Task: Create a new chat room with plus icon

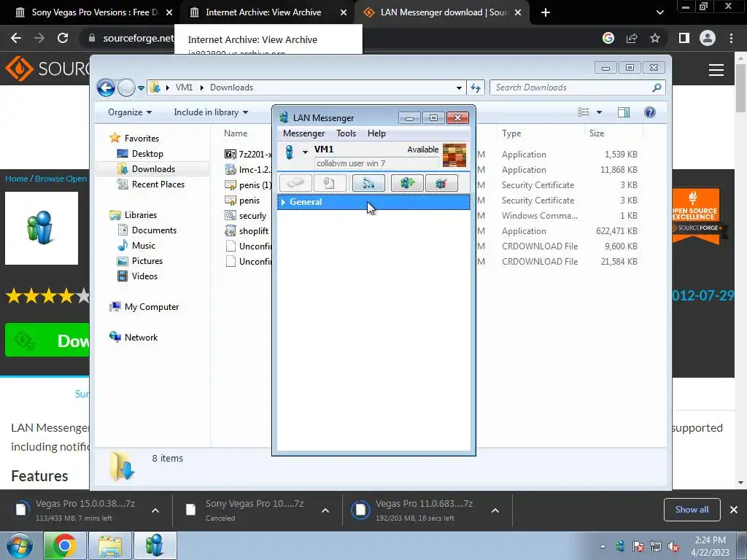Action: [x=407, y=183]
